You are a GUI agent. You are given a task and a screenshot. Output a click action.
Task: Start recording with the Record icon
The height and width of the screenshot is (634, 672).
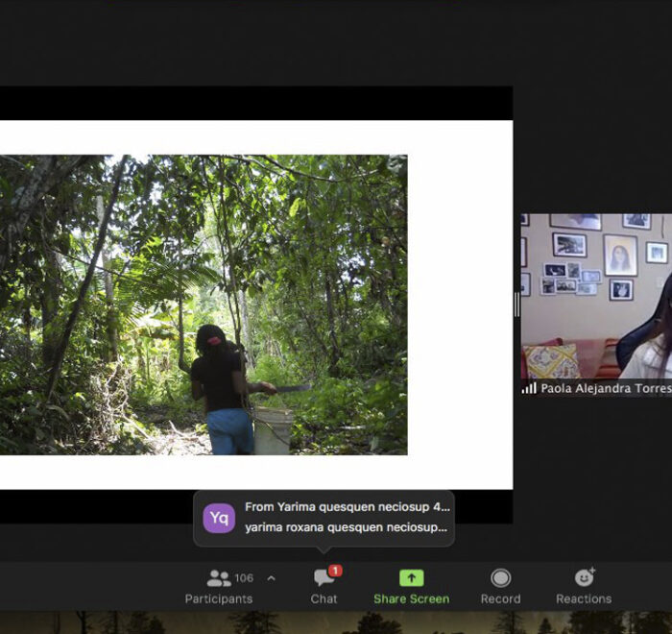pos(500,578)
